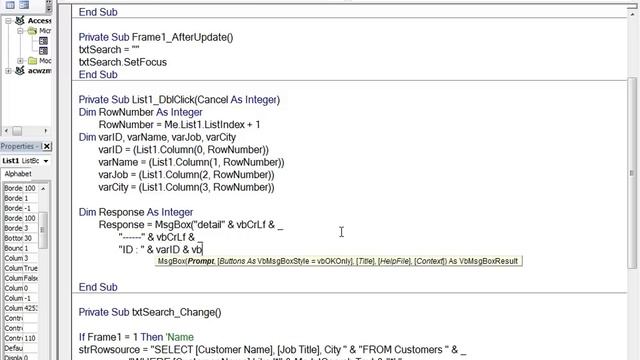Click the 'Private Sub Frame1_AfterUpdate()' line

pyautogui.click(x=156, y=37)
